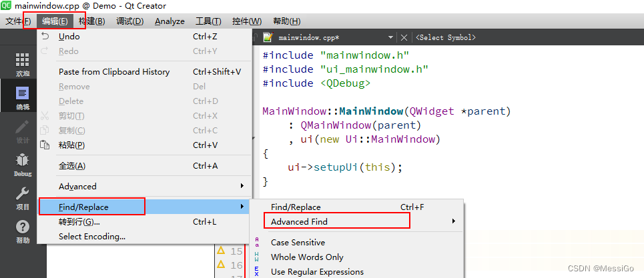Open the Debug mode with bug icon

22,164
